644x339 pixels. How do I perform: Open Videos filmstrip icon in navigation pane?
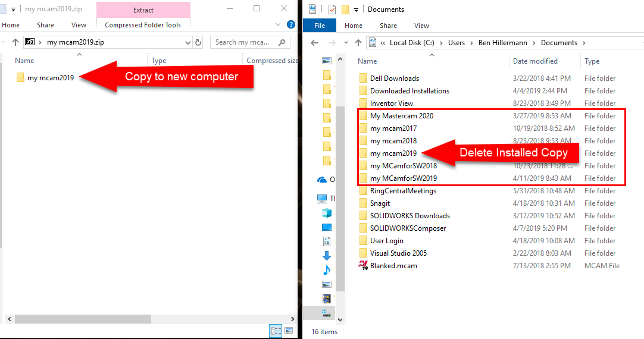[327, 299]
